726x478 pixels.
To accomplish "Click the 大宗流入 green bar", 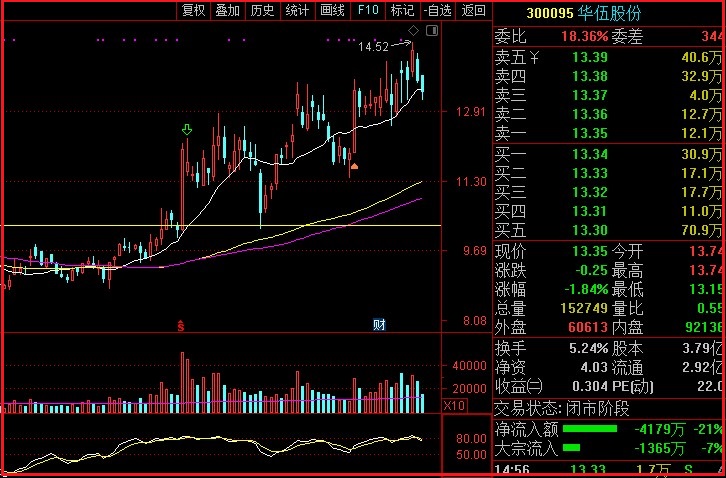I will 571,447.
